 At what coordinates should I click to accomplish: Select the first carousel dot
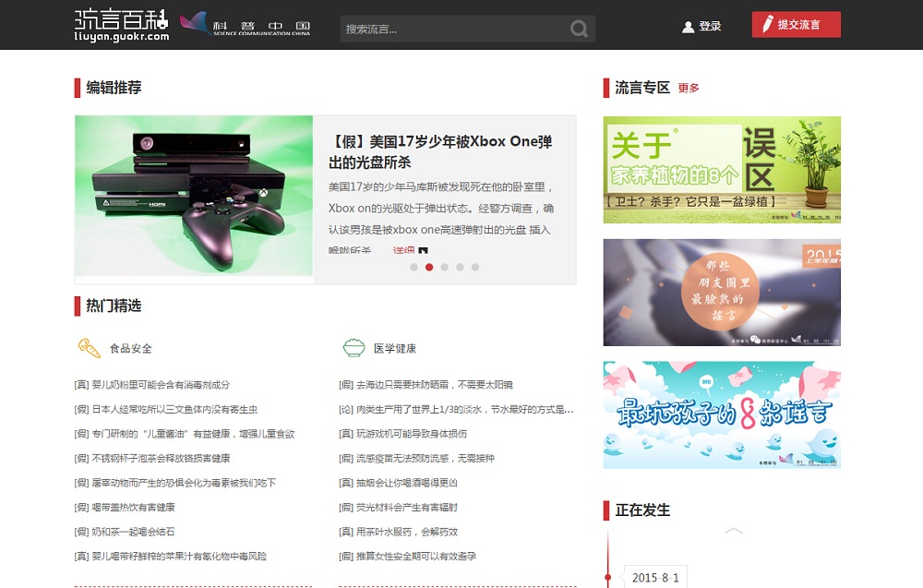(414, 267)
